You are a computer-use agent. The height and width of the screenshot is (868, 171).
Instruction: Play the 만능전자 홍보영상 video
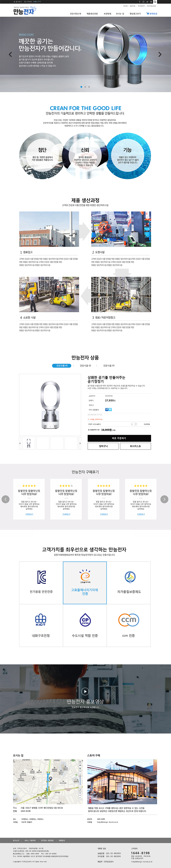point(85,691)
